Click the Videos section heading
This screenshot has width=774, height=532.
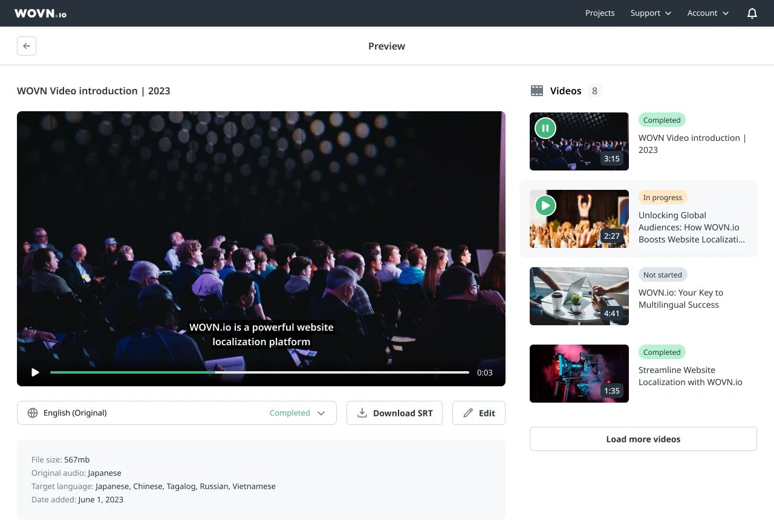(x=566, y=91)
